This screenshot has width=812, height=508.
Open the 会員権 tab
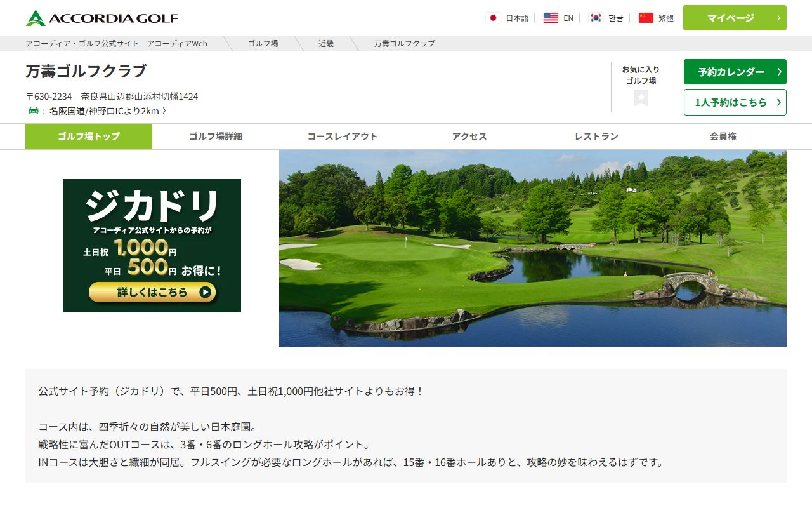[723, 137]
